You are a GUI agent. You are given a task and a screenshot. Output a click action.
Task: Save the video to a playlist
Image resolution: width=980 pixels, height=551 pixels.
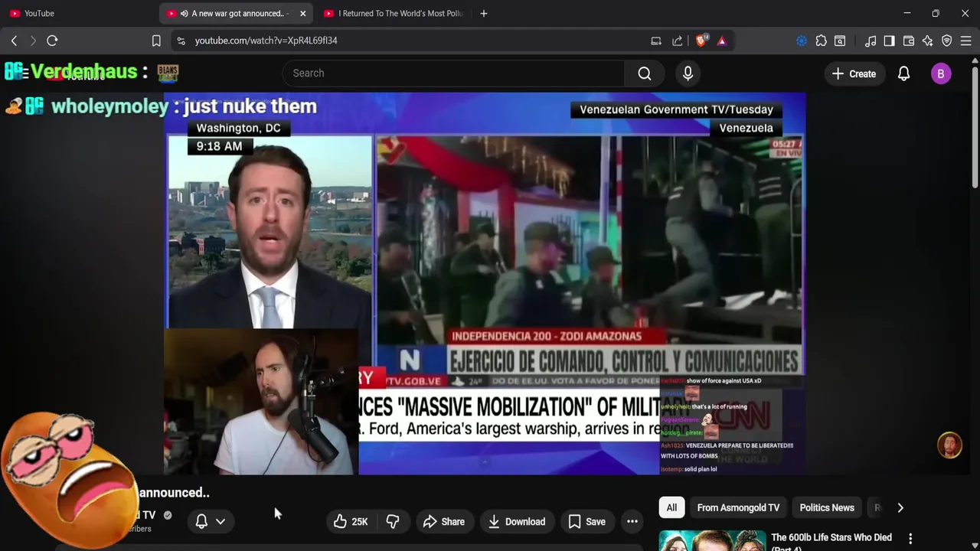(587, 522)
